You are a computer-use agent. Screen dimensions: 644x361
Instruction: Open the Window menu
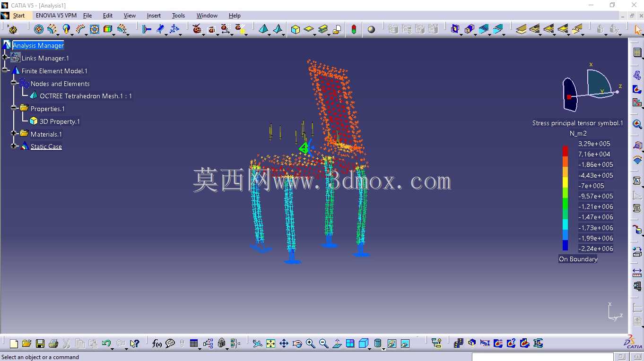point(207,16)
